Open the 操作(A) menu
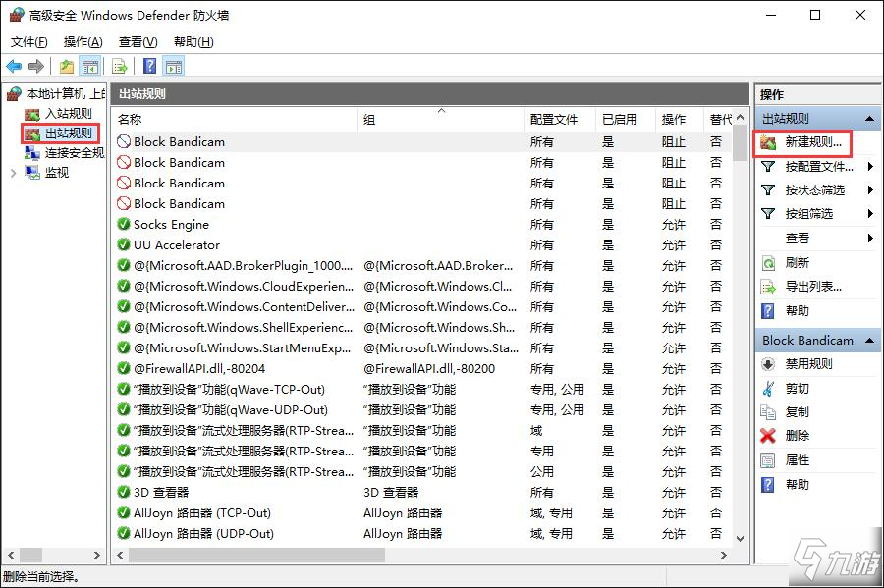884x588 pixels. tap(83, 41)
